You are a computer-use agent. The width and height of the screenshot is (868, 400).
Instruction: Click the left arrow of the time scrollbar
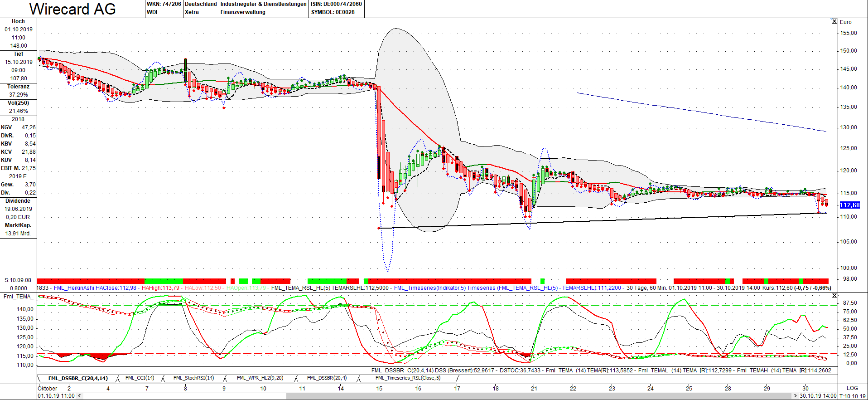click(x=80, y=396)
